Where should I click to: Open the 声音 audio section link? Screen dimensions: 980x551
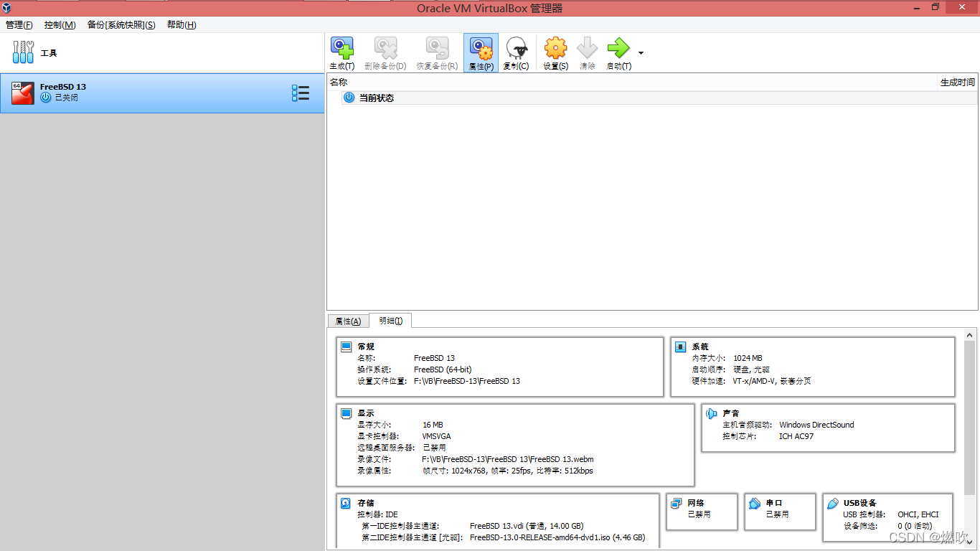(x=731, y=413)
